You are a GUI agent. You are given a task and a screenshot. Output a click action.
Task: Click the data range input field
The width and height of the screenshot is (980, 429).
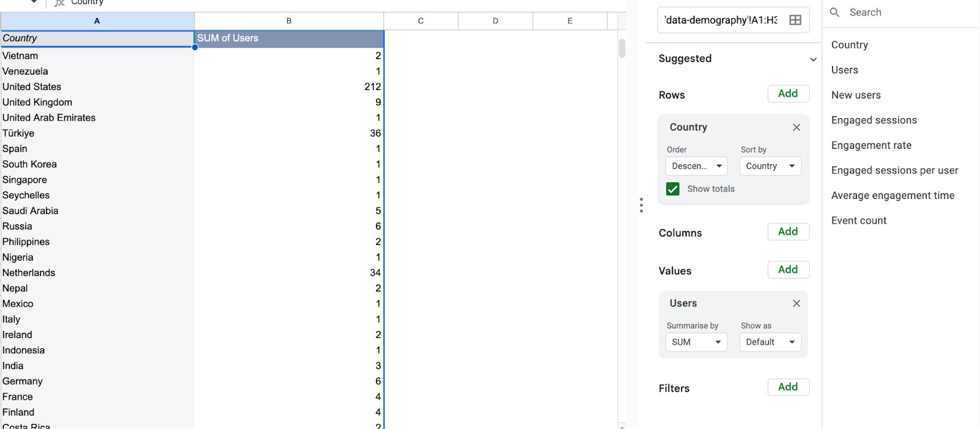point(720,20)
